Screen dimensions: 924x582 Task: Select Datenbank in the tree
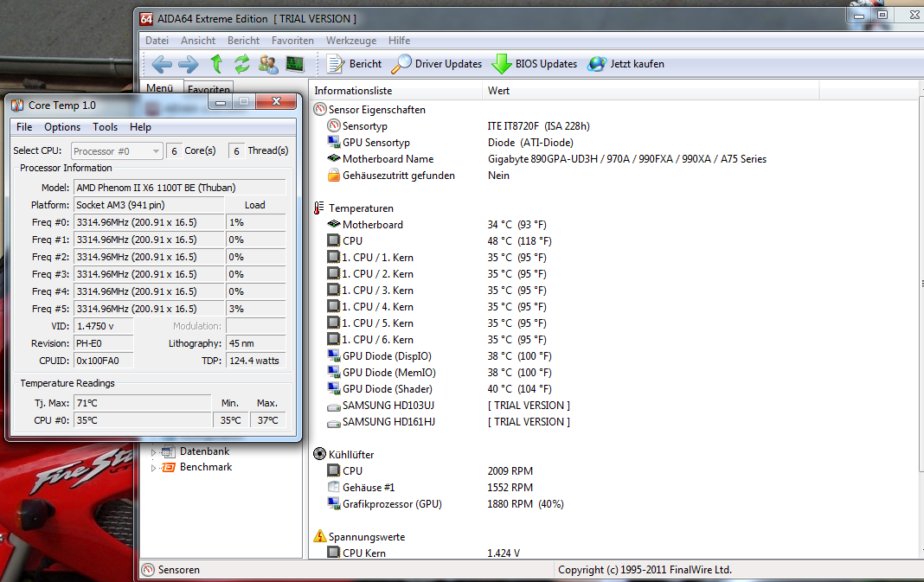click(x=204, y=451)
